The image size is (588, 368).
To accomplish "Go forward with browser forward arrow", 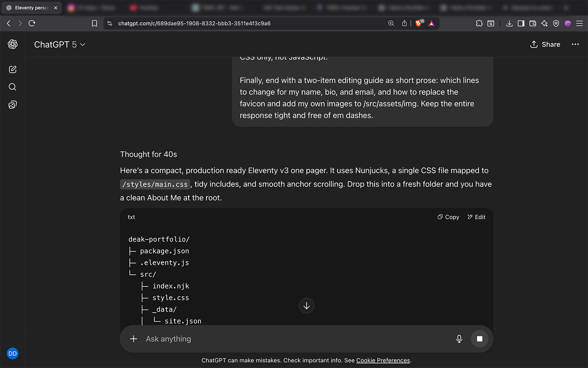I will pyautogui.click(x=20, y=23).
